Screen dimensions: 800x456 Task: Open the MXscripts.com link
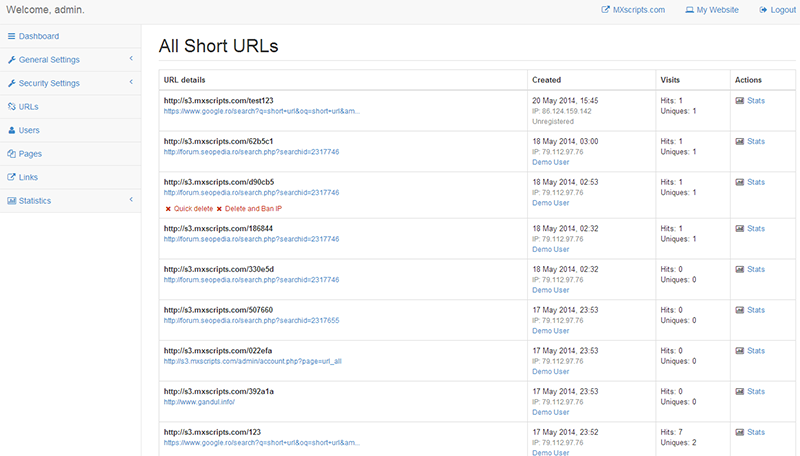pyautogui.click(x=639, y=10)
